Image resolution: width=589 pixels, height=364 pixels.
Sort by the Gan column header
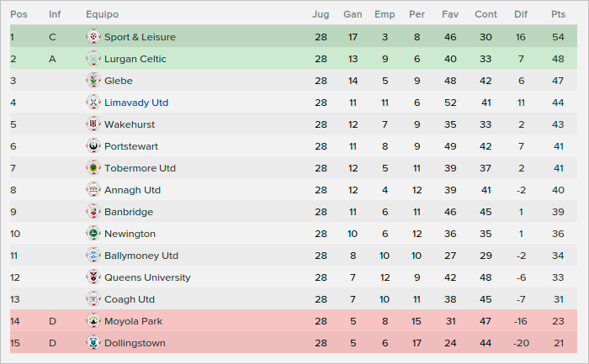point(353,14)
